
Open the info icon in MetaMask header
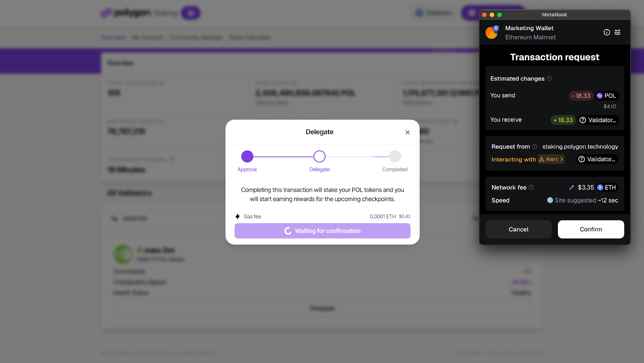(607, 32)
